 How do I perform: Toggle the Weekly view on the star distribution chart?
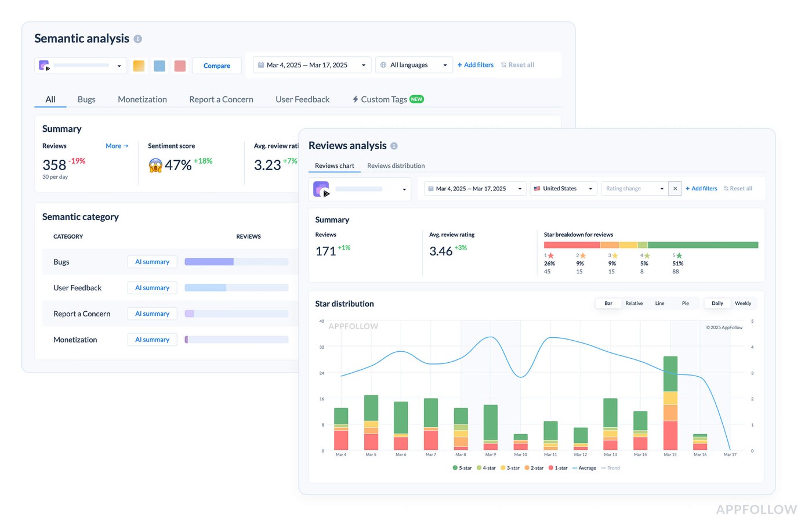[x=743, y=303]
